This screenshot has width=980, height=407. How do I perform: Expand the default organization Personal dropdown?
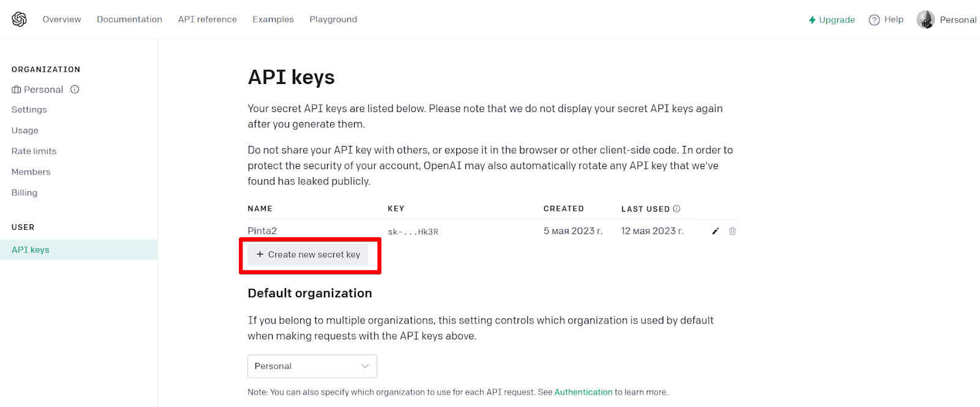312,366
